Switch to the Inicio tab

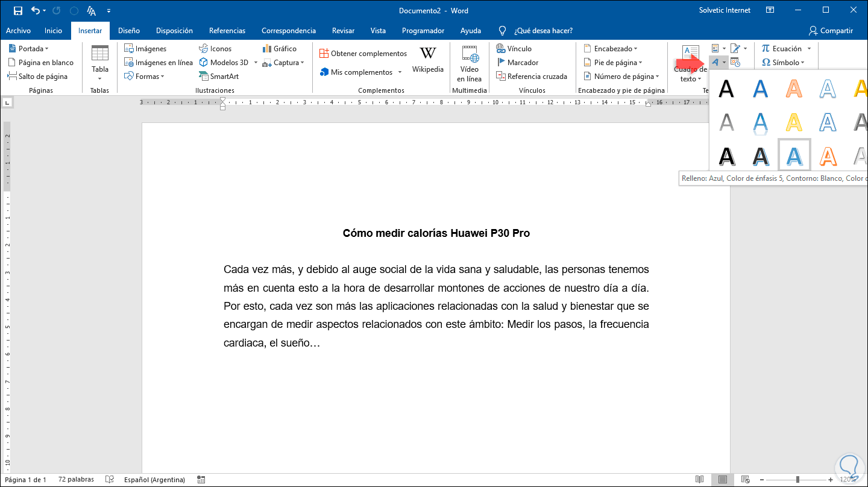(x=53, y=31)
